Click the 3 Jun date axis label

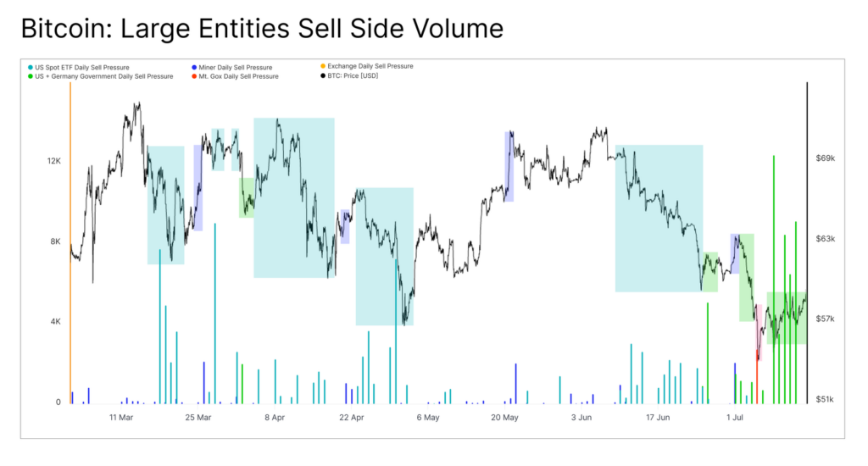[x=581, y=418]
